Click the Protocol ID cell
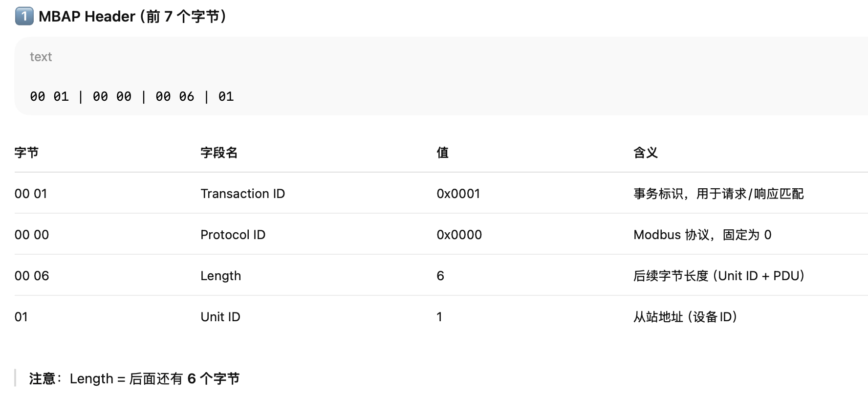The height and width of the screenshot is (398, 868). tap(233, 235)
